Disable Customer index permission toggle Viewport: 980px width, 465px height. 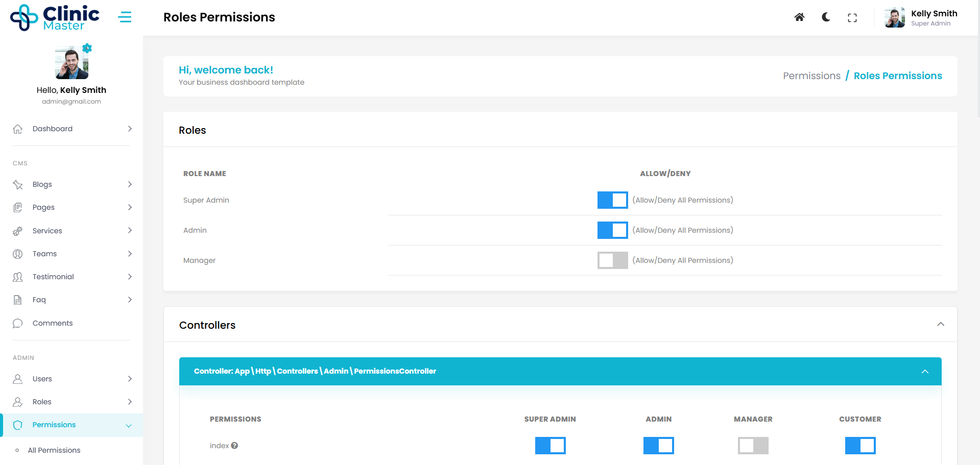[860, 446]
